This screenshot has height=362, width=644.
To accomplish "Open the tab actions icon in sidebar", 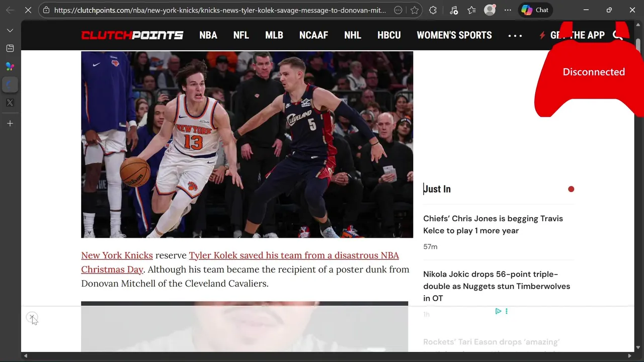I will [10, 48].
